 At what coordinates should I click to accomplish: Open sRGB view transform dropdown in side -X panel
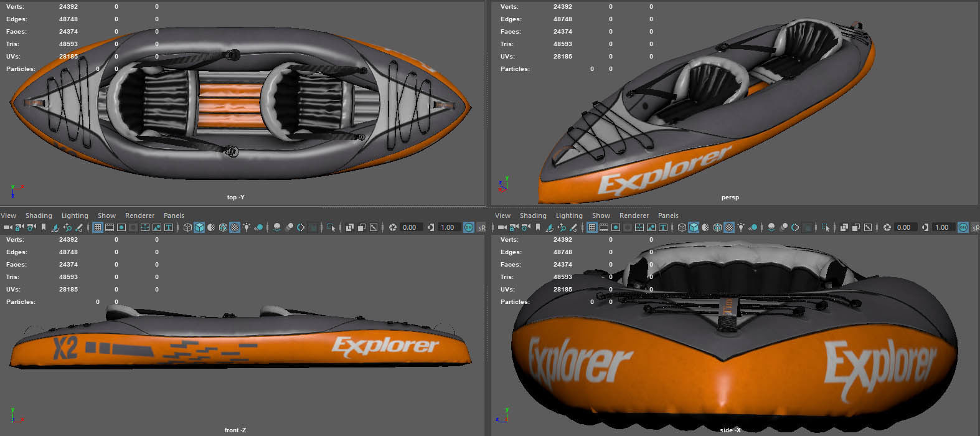click(976, 227)
